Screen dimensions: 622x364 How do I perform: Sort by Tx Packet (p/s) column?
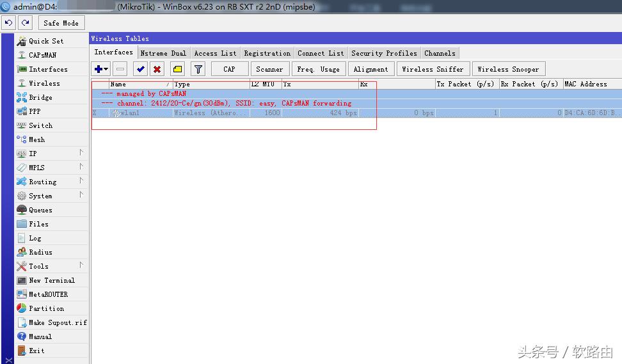point(467,84)
